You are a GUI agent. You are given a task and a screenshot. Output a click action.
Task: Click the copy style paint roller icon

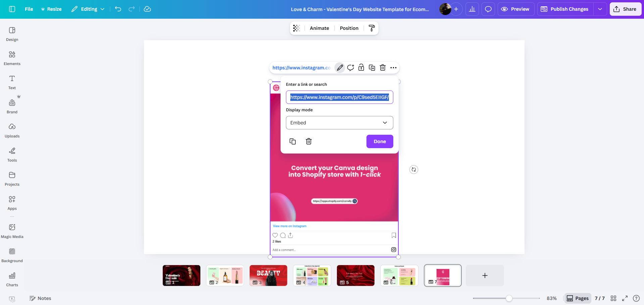pyautogui.click(x=371, y=28)
